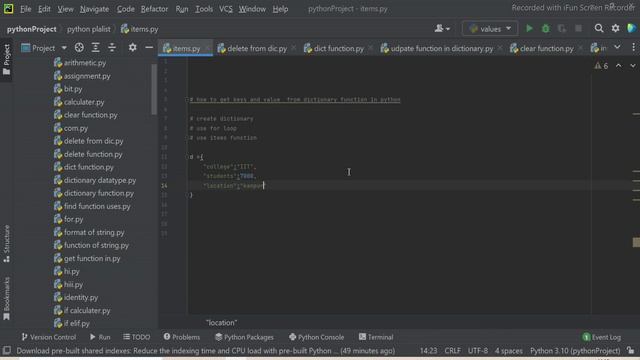Screen dimensions: 640x360
Task: Switch to delete from dic.py tab
Action: (257, 48)
